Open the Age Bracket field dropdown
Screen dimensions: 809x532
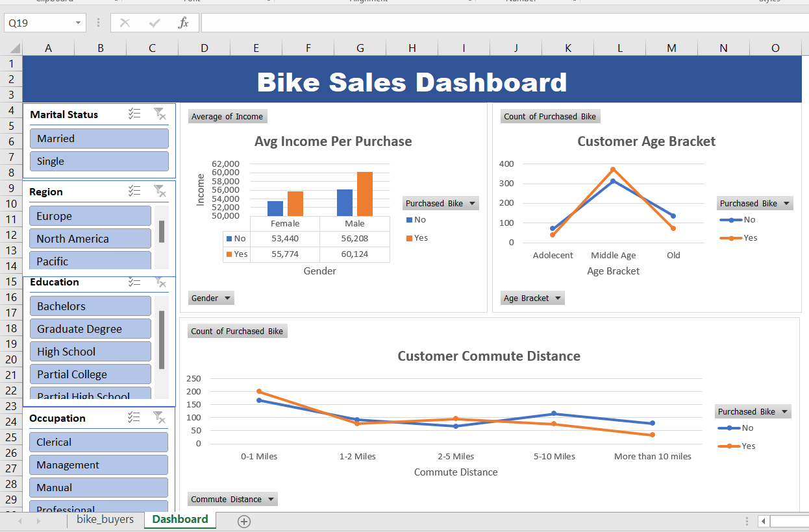pyautogui.click(x=532, y=298)
